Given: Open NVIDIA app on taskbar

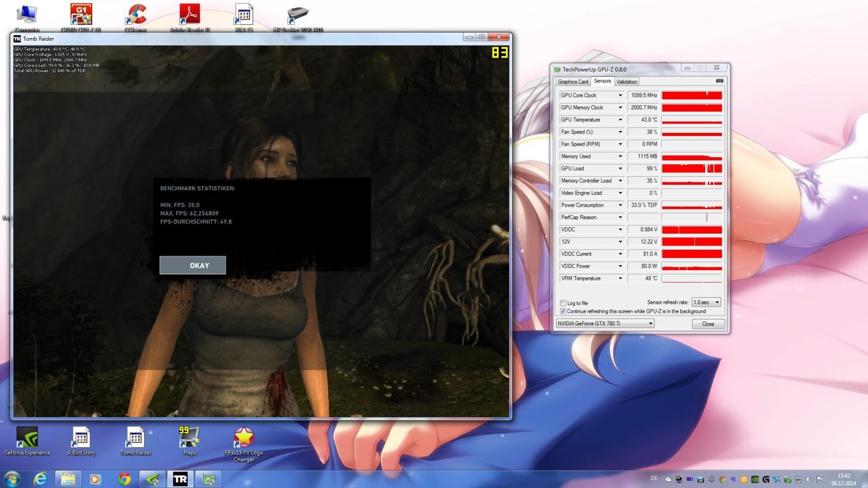Looking at the screenshot, I should [x=152, y=479].
